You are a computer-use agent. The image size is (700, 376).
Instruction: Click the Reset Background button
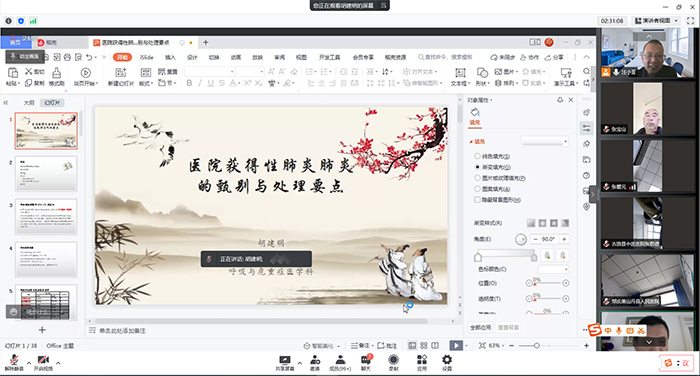[508, 327]
